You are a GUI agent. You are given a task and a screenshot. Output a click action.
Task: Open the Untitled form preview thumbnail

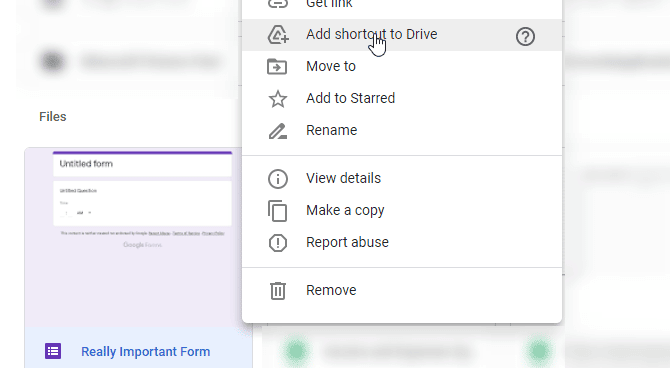click(138, 237)
